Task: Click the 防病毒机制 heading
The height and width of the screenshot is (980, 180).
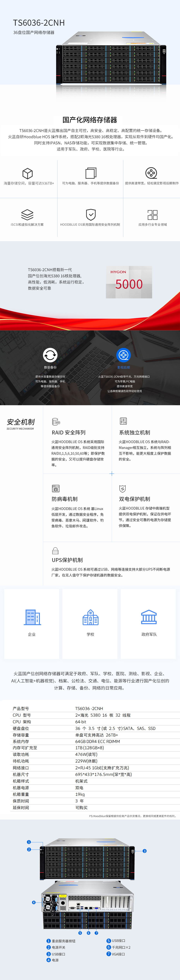Action: [64, 499]
